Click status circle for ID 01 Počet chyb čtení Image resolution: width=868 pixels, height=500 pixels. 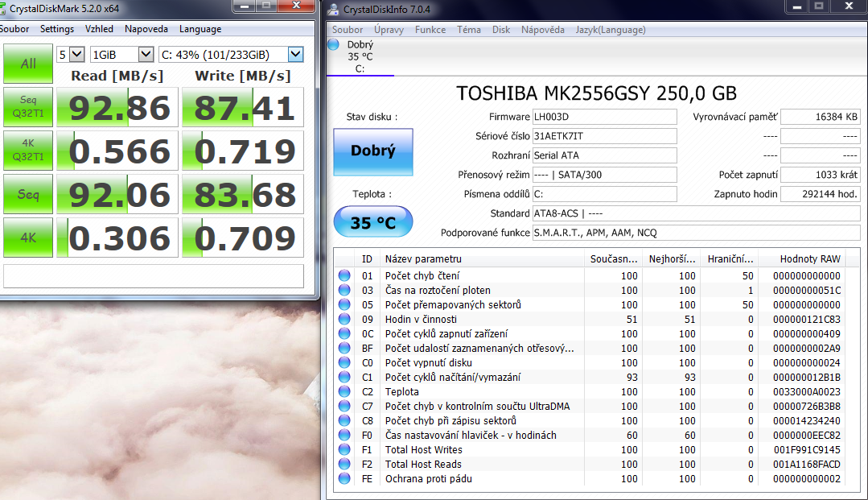(x=344, y=275)
